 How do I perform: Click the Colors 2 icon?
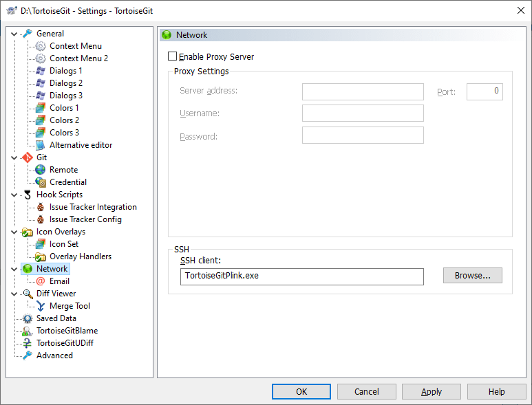tap(41, 120)
